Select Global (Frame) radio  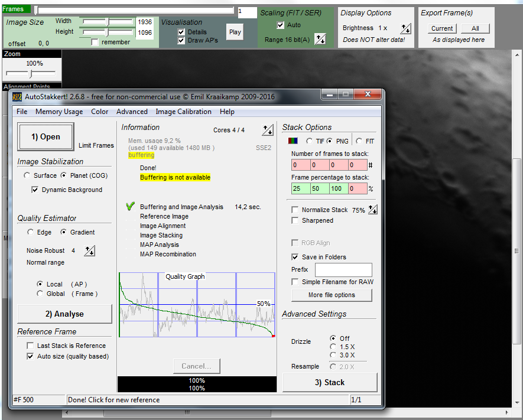coord(40,294)
